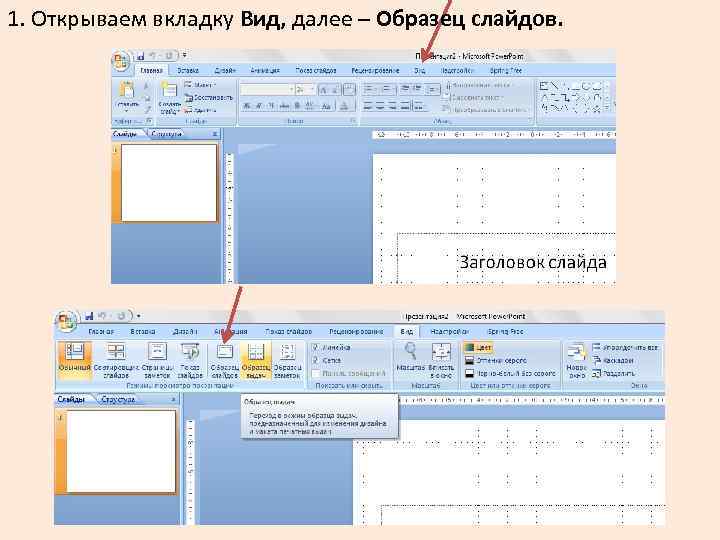Open quick access customize arrow in lower window

tap(138, 316)
